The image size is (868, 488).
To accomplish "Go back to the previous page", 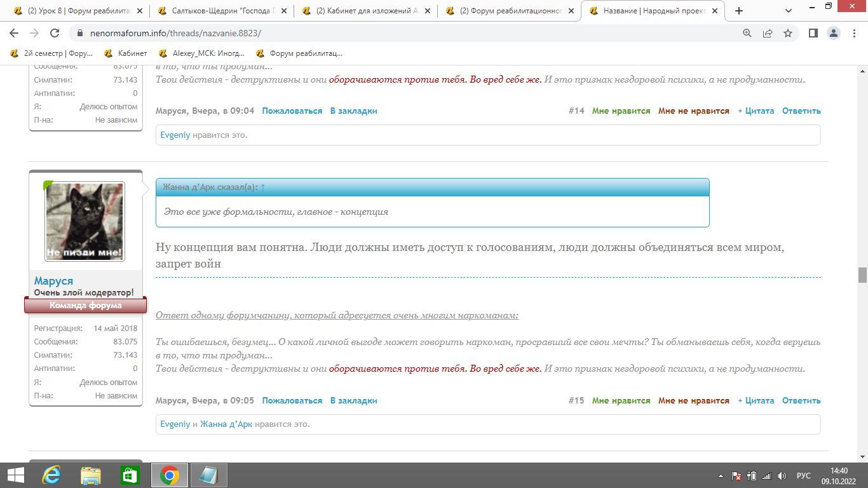I will 14,33.
